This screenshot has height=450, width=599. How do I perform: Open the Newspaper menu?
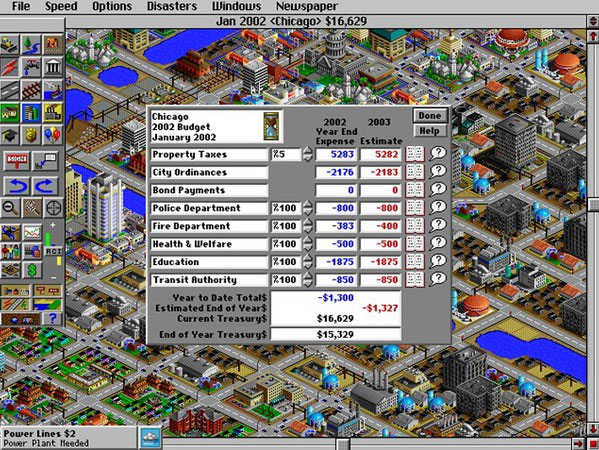(307, 6)
